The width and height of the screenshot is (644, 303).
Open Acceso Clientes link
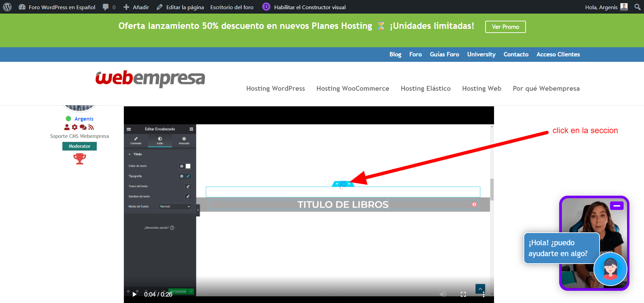point(558,54)
